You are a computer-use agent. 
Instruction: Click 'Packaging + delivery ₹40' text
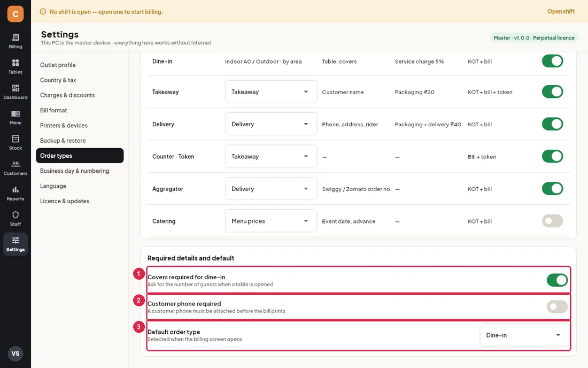(x=428, y=125)
